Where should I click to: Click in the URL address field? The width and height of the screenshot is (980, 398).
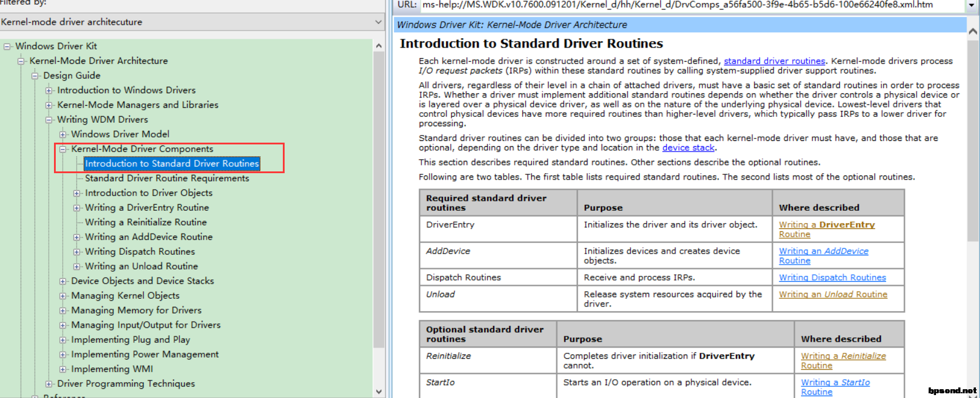tap(692, 5)
